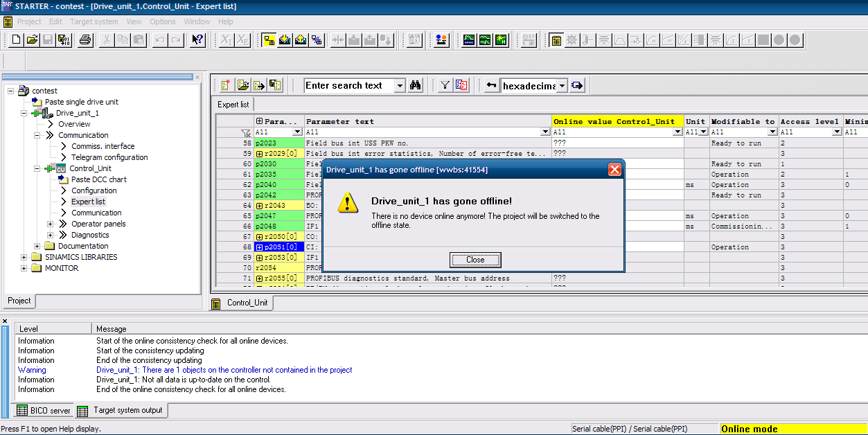Open the Target system menu
868x435 pixels.
point(94,21)
